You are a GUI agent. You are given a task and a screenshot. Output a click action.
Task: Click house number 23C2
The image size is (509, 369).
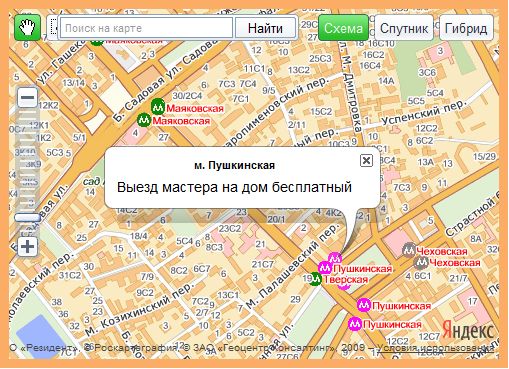click(x=230, y=228)
